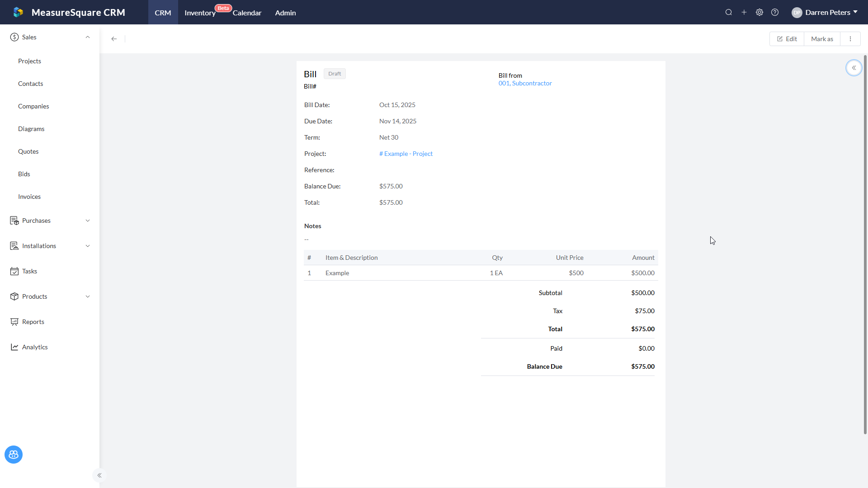Expand the right side panel chevron
This screenshot has width=868, height=488.
[x=854, y=68]
